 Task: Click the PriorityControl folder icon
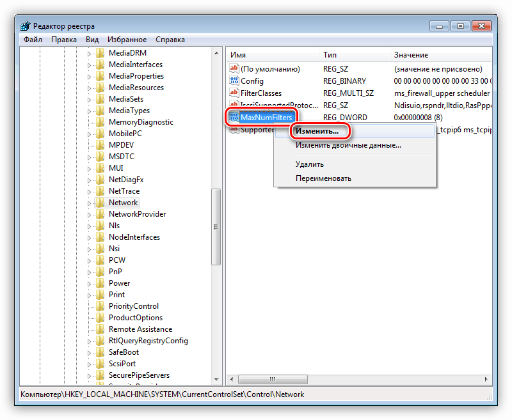pyautogui.click(x=100, y=306)
